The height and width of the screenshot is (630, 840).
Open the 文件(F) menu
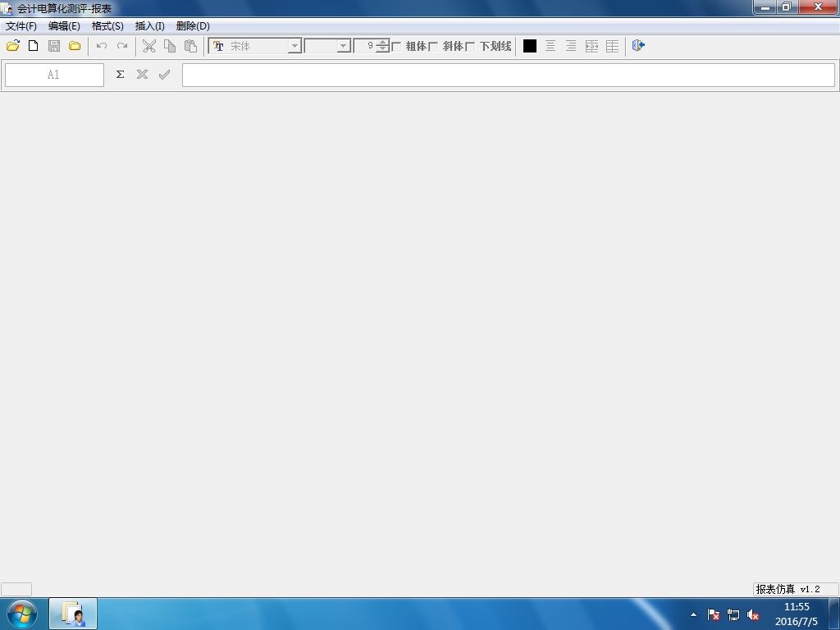pyautogui.click(x=21, y=25)
